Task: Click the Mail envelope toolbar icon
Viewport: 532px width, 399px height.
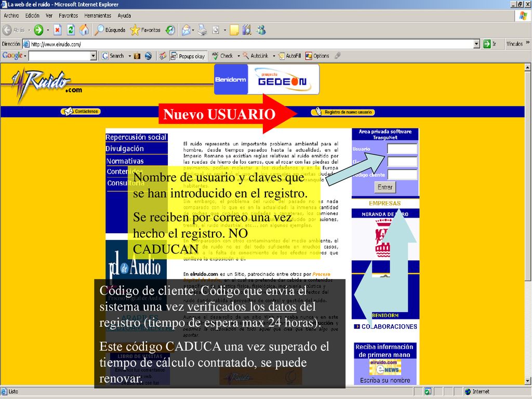Action: point(185,30)
